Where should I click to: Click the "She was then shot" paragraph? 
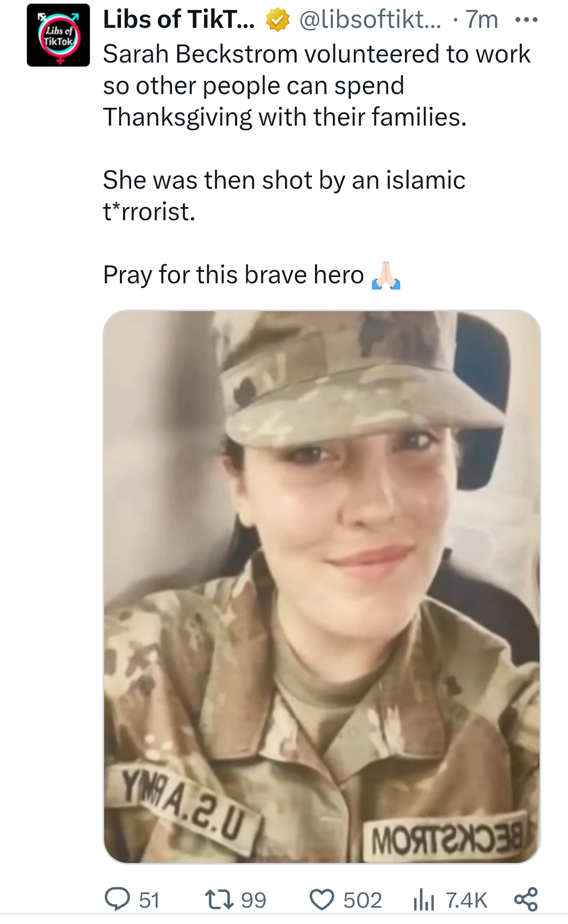pyautogui.click(x=284, y=196)
